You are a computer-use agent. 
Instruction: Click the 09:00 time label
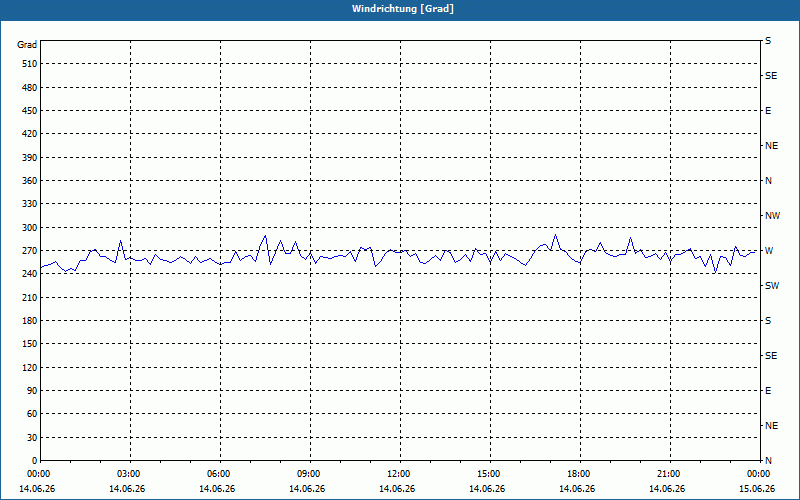click(308, 474)
